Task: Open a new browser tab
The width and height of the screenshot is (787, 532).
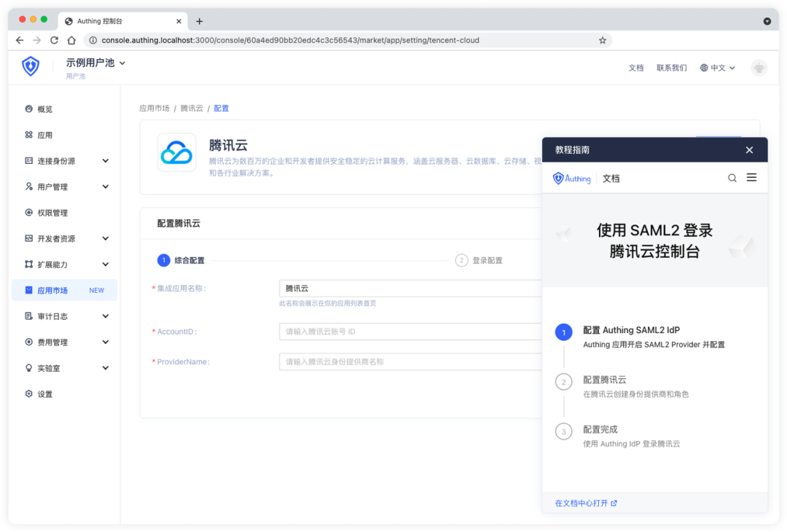Action: click(199, 21)
